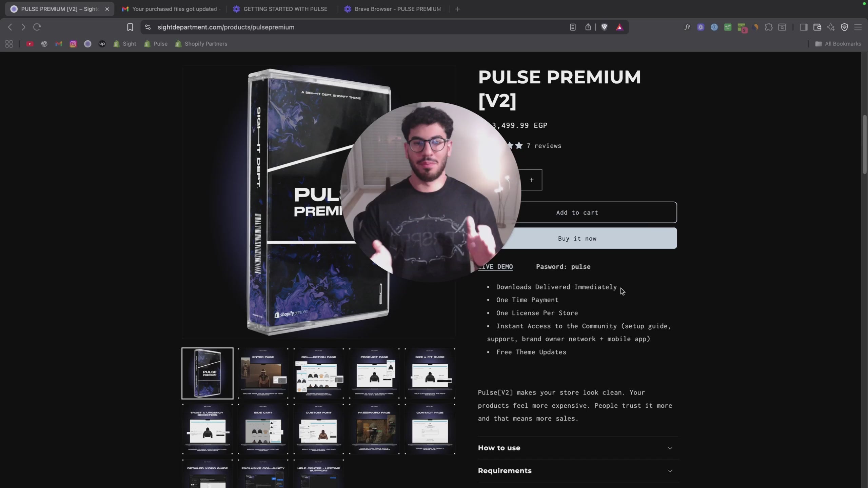Click the Brave Rewards triangle icon
The height and width of the screenshot is (488, 868).
pyautogui.click(x=619, y=27)
